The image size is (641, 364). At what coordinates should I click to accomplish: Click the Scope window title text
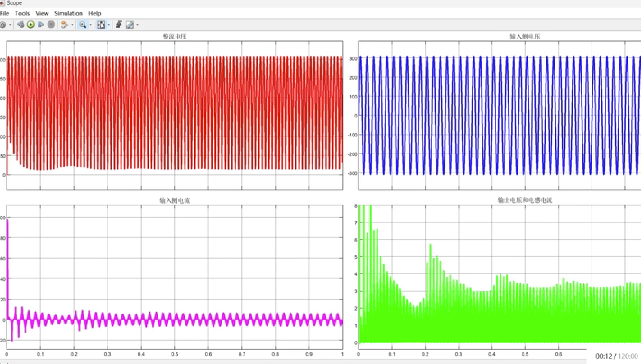(14, 3)
